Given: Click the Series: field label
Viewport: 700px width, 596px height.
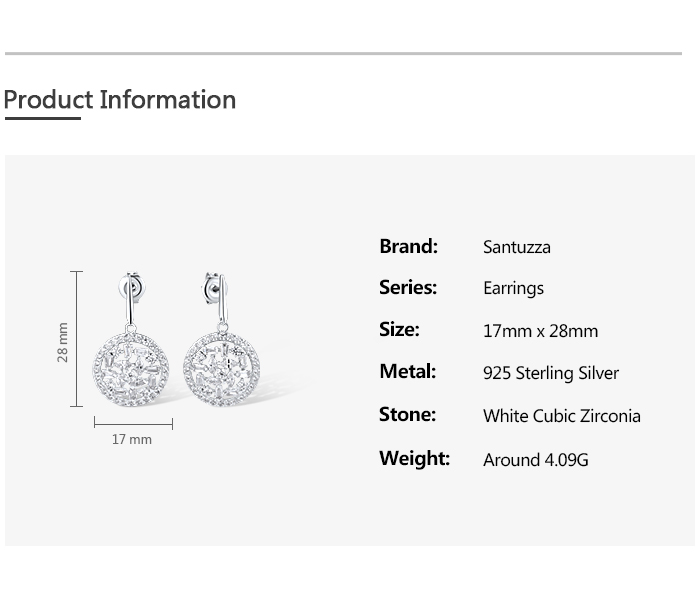Looking at the screenshot, I should click(x=408, y=287).
